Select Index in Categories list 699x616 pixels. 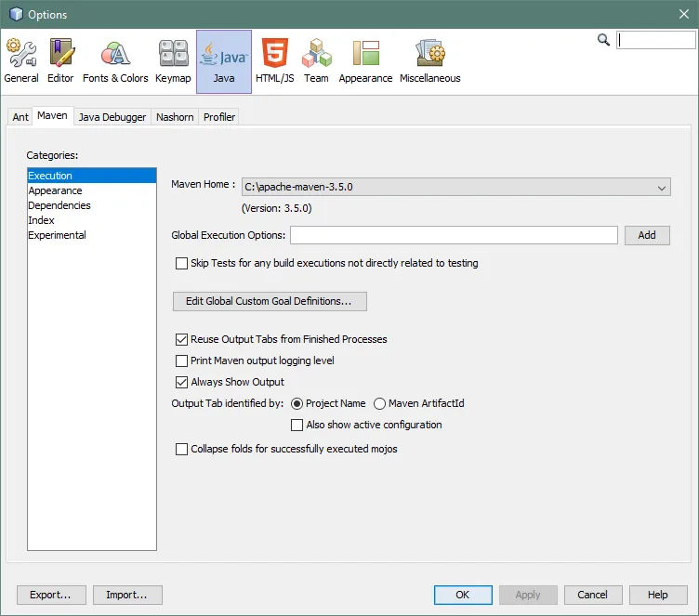click(x=92, y=220)
